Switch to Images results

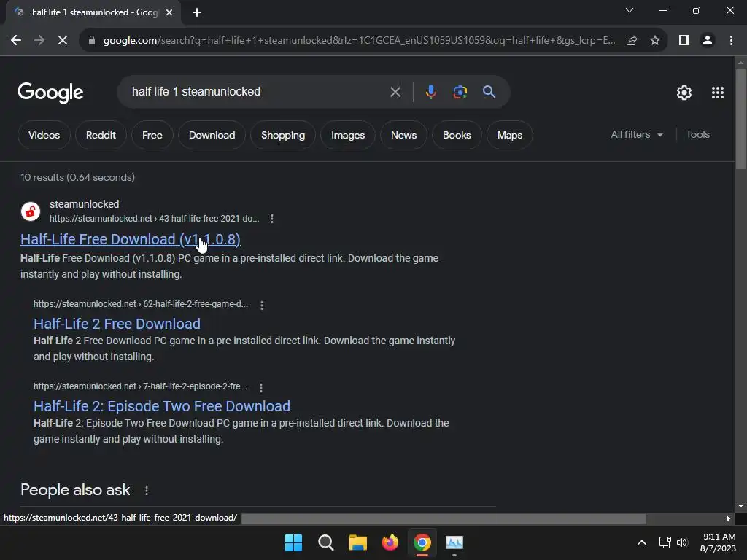pyautogui.click(x=348, y=135)
